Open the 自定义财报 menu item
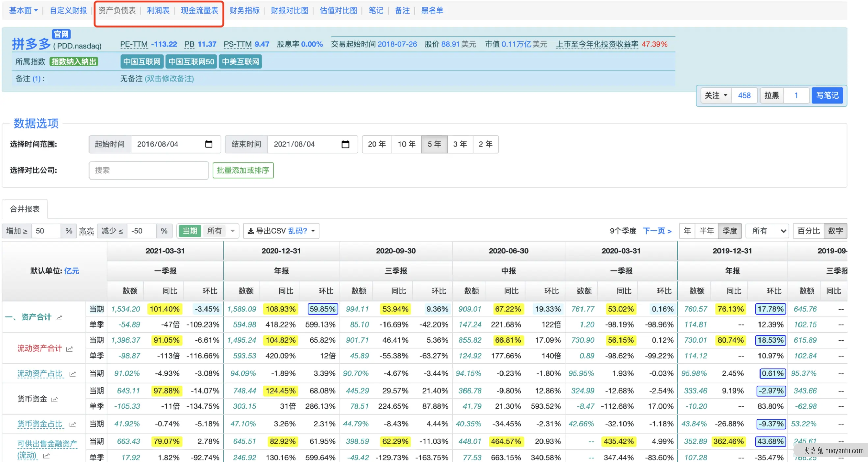The image size is (868, 462). 68,10
